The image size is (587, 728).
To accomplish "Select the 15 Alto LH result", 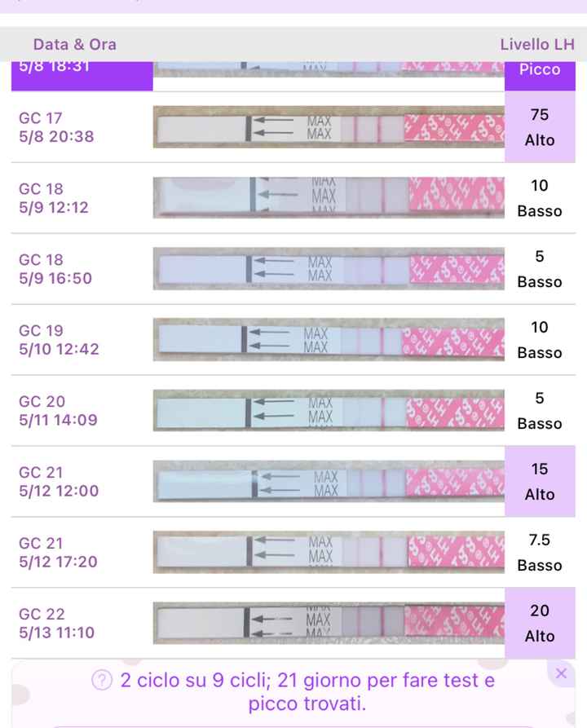I will point(540,482).
